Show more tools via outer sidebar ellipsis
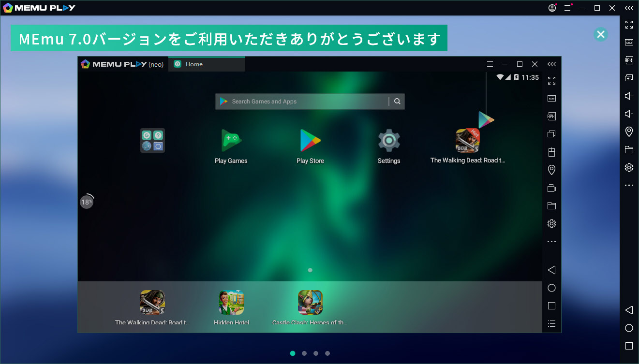Screen dimensions: 639x364 pos(629,185)
